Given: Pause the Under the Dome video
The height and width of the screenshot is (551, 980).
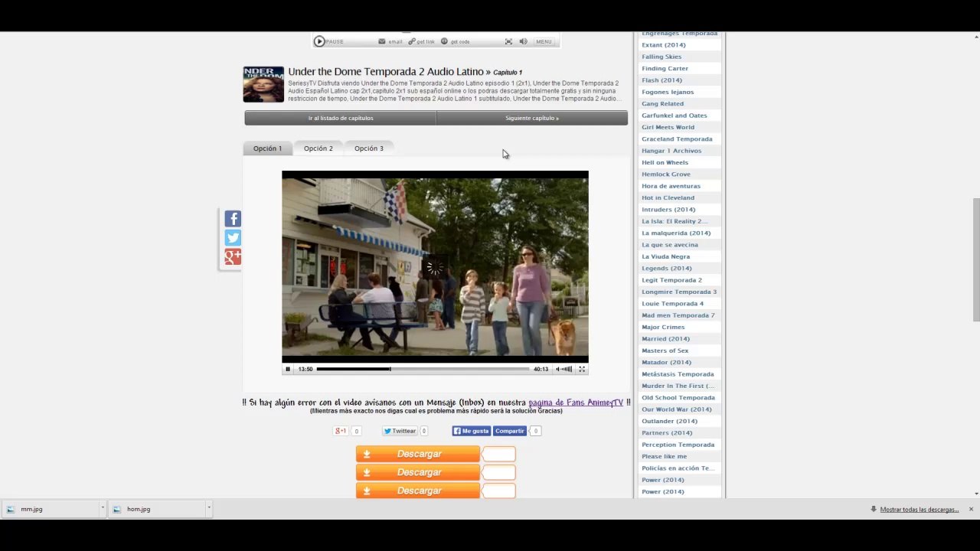Looking at the screenshot, I should pos(288,369).
